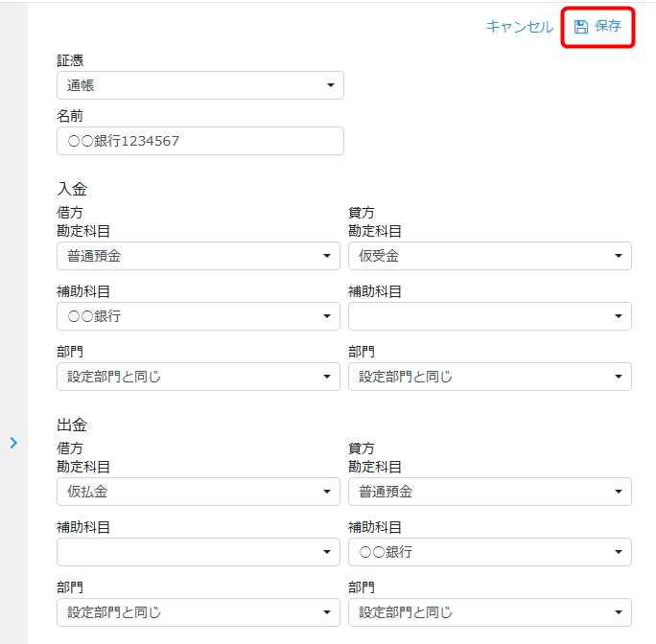This screenshot has width=656, height=644.
Task: Open 出金 借方 部門 dropdown
Action: click(199, 612)
